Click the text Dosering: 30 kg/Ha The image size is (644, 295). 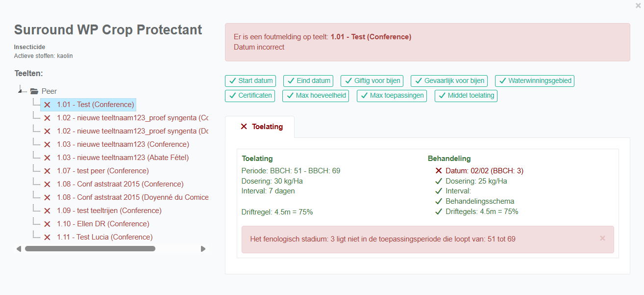tap(272, 181)
